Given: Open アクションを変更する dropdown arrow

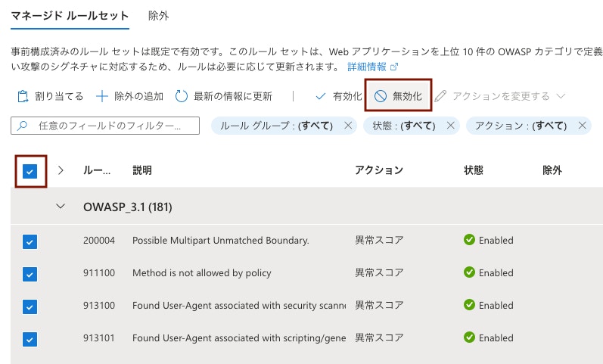Looking at the screenshot, I should [561, 96].
